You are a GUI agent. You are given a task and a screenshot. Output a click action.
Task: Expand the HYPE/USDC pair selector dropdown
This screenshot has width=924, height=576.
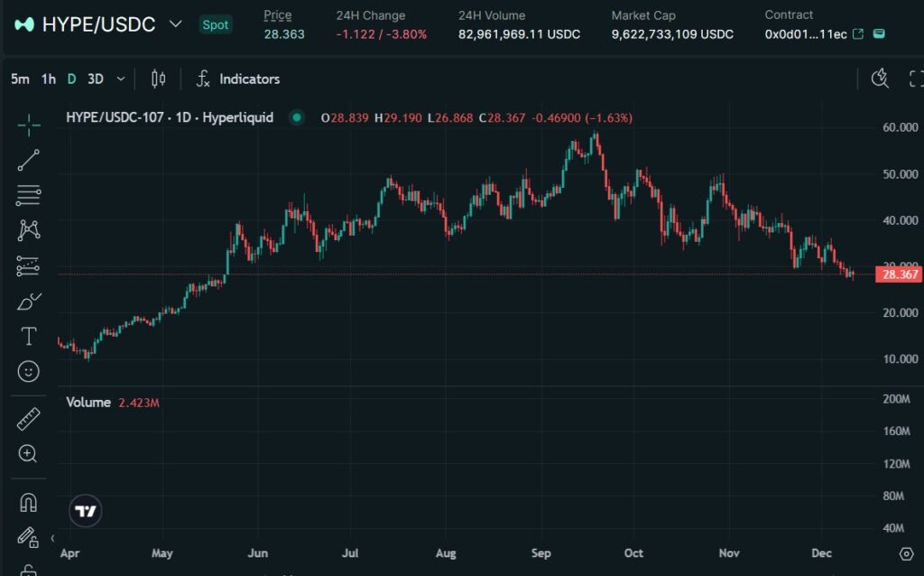(x=175, y=24)
